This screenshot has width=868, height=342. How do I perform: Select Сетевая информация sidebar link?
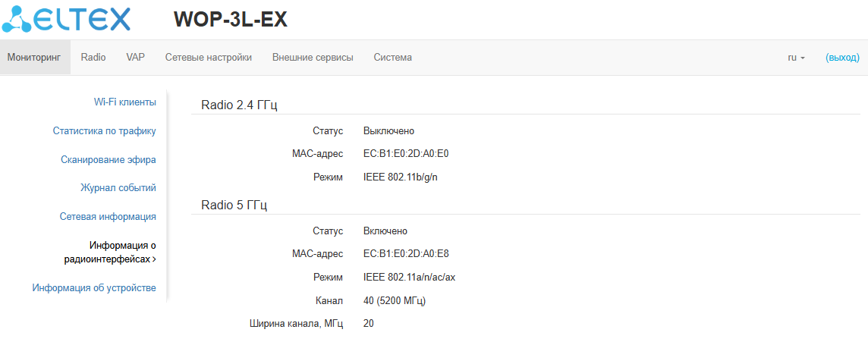(x=108, y=216)
